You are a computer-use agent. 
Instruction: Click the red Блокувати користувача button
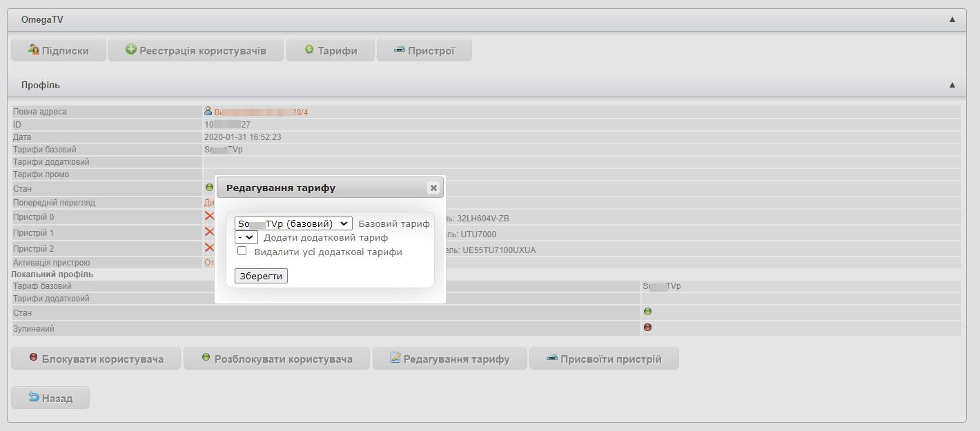coord(96,359)
